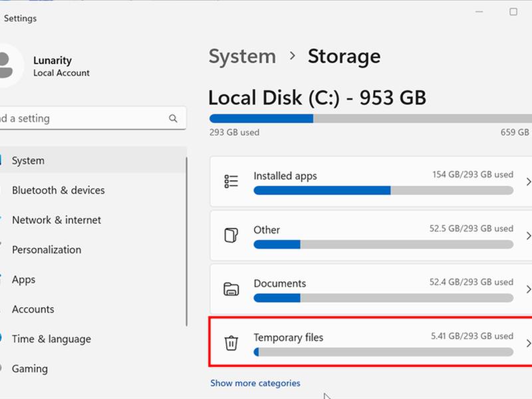Viewport: 532px width, 399px height.
Task: Click '52.5 GB/293 GB used' value
Action: pos(471,228)
